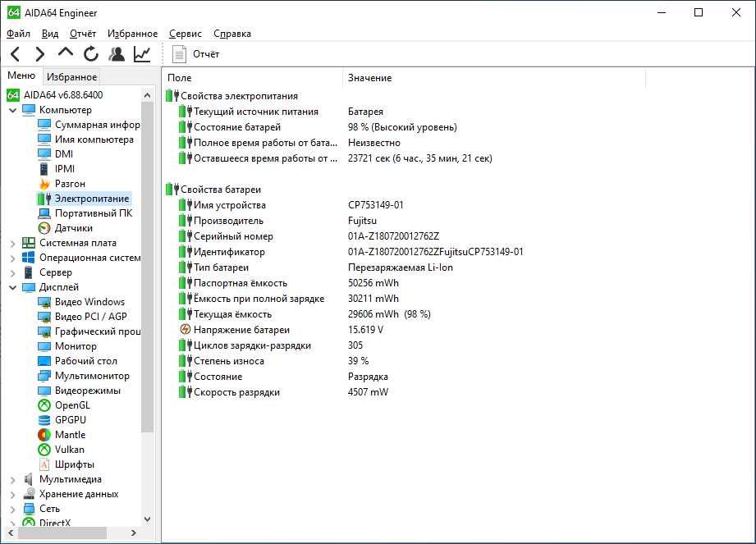
Task: Click the GPGPU stacked disks icon
Action: [x=44, y=420]
